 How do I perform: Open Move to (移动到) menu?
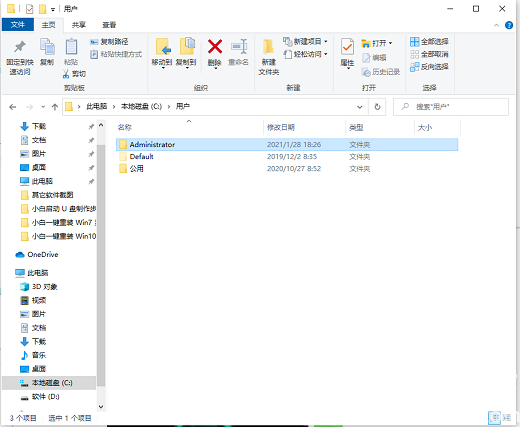(162, 53)
